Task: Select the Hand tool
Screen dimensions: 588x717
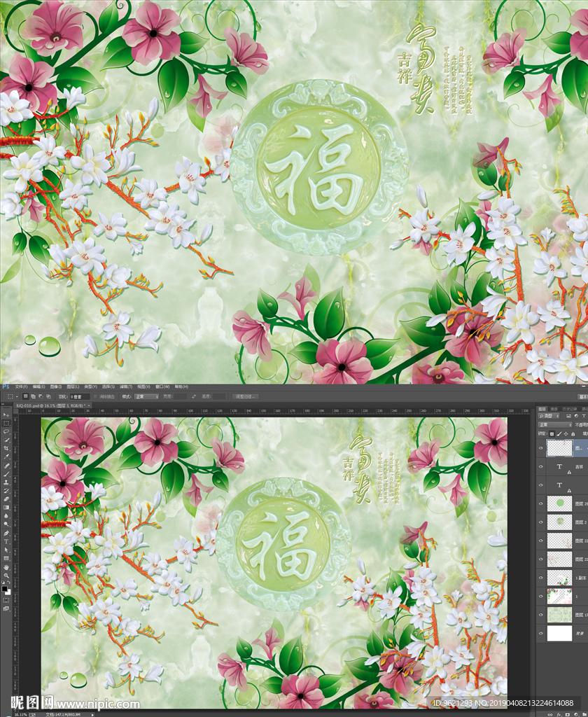Action: click(6, 568)
